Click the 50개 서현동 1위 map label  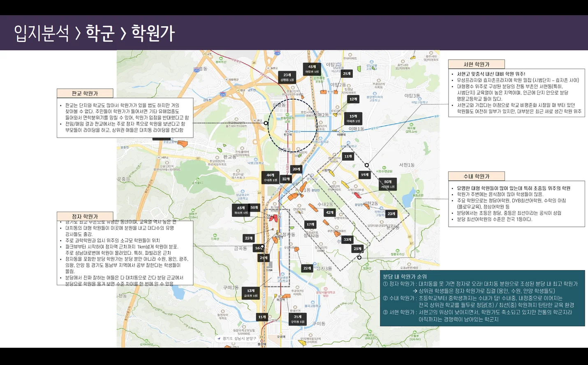tap(388, 184)
